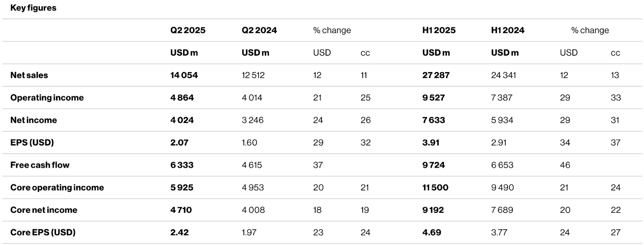Click the Core operating income row label

[57, 187]
